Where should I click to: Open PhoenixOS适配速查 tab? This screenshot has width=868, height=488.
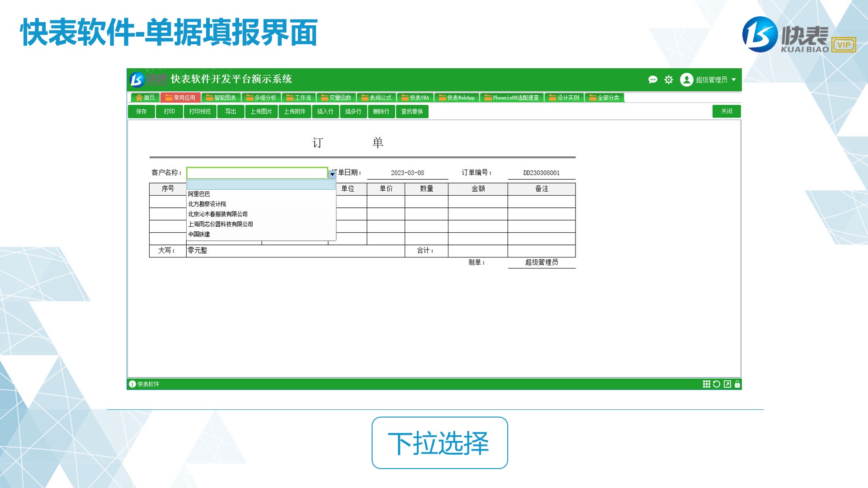click(x=512, y=98)
